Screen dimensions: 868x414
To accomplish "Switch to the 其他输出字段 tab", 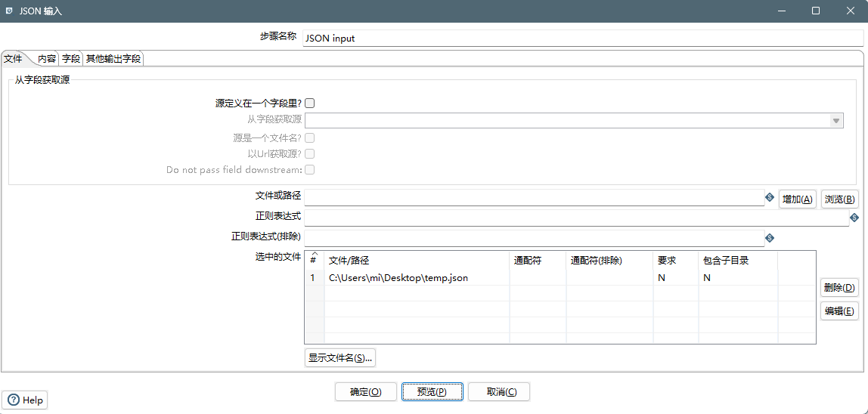I will click(113, 58).
